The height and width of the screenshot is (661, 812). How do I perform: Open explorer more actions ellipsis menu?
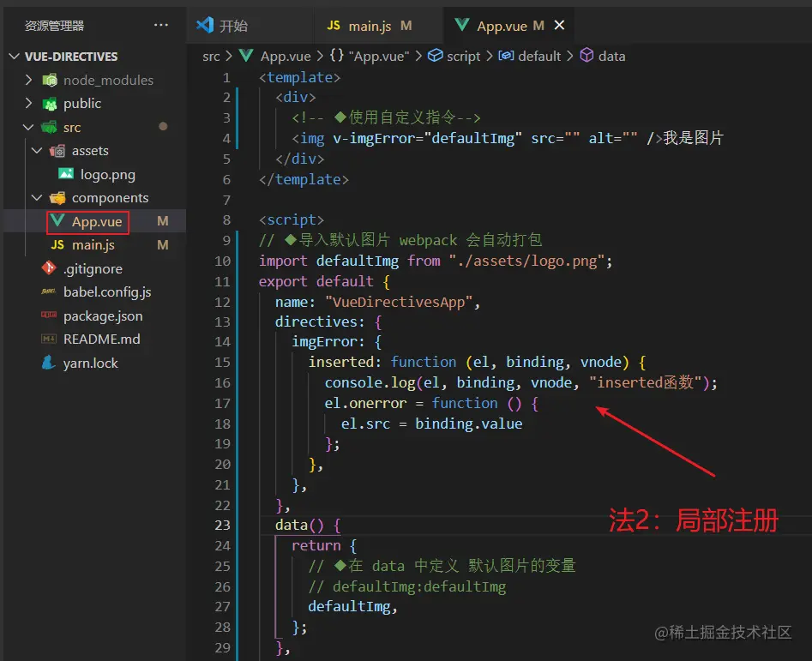point(161,25)
